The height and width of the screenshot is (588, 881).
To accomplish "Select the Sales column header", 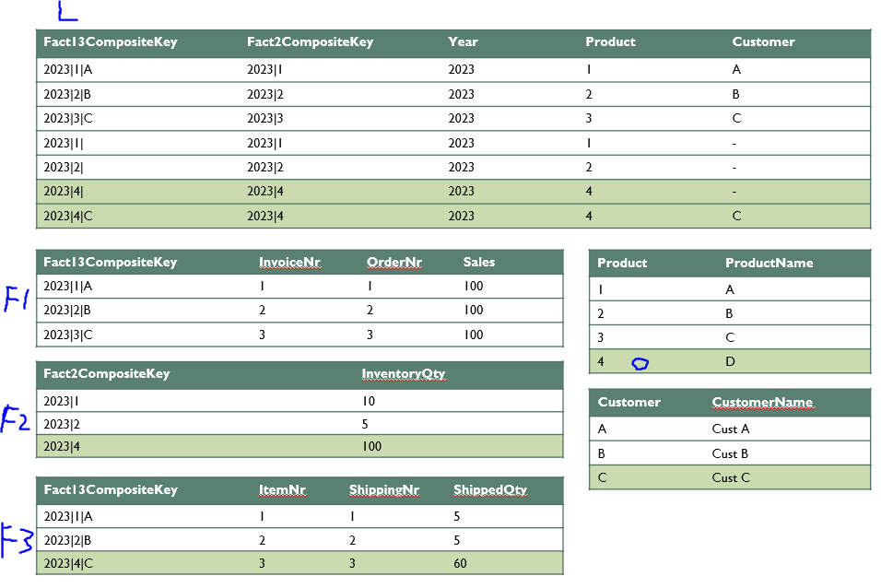I will click(479, 263).
